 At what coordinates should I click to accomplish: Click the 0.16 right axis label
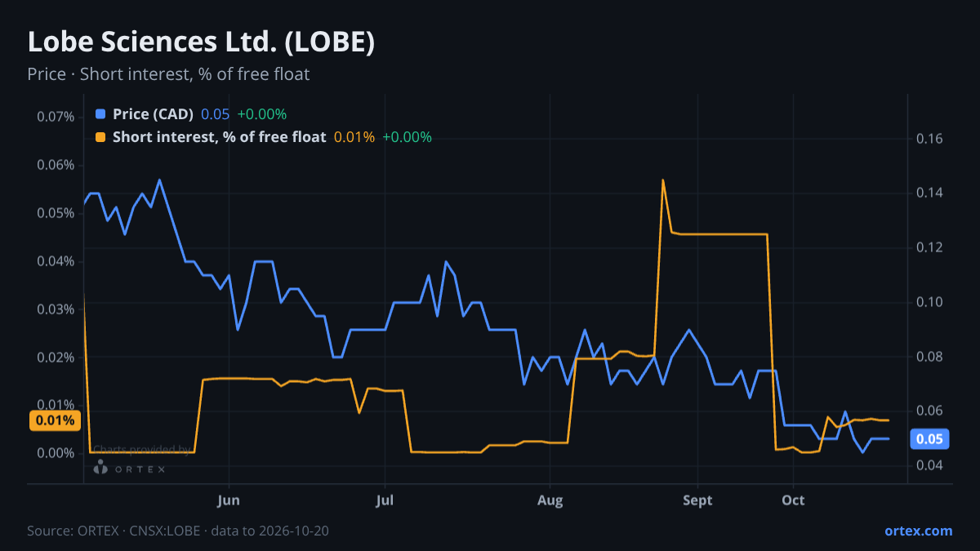pyautogui.click(x=930, y=139)
